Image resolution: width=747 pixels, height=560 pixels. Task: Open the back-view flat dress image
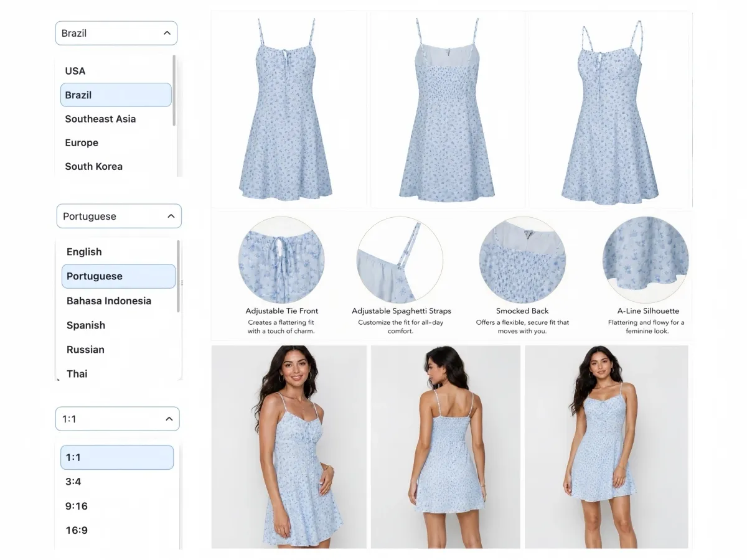[x=447, y=109]
